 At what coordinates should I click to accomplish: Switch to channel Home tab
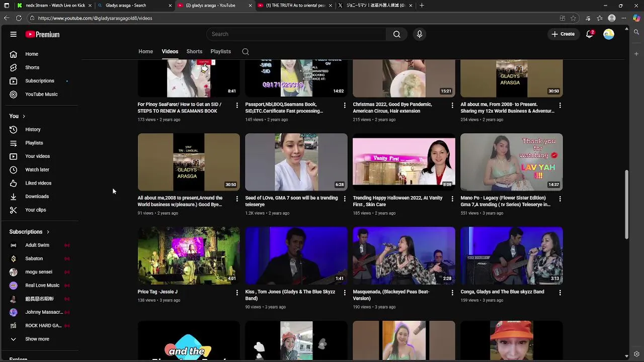[145, 51]
